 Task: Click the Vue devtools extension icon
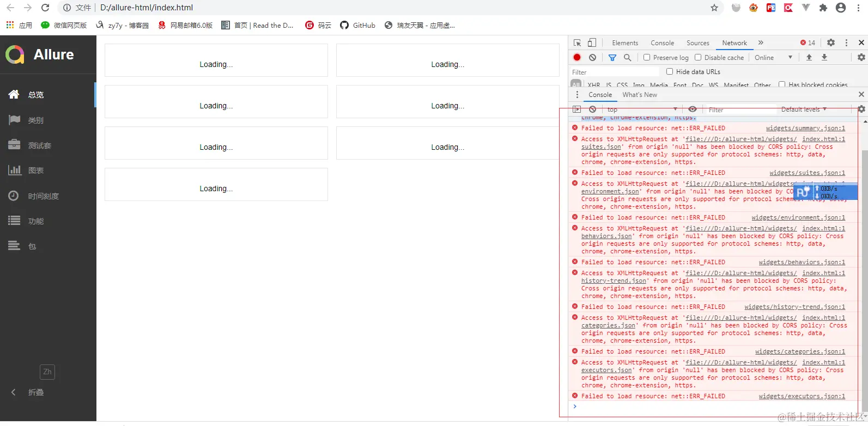click(x=806, y=8)
